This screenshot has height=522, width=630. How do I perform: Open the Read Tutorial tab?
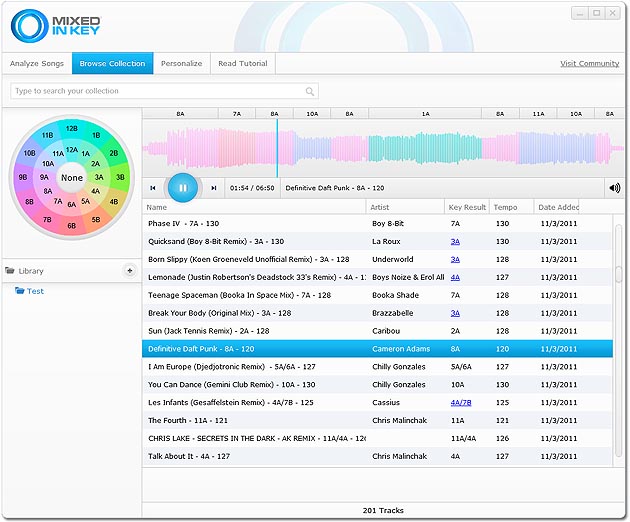tap(243, 63)
